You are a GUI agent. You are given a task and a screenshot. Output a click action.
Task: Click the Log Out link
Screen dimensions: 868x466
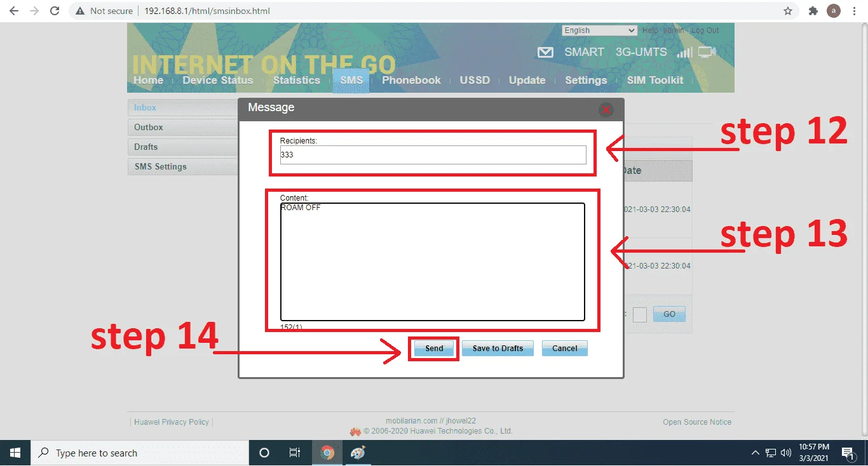[705, 30]
